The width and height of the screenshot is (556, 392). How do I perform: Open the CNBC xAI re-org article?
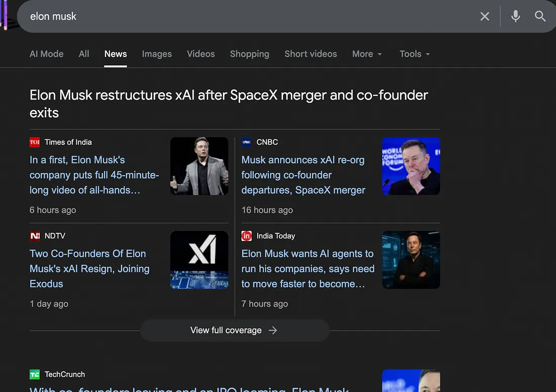[x=303, y=175]
